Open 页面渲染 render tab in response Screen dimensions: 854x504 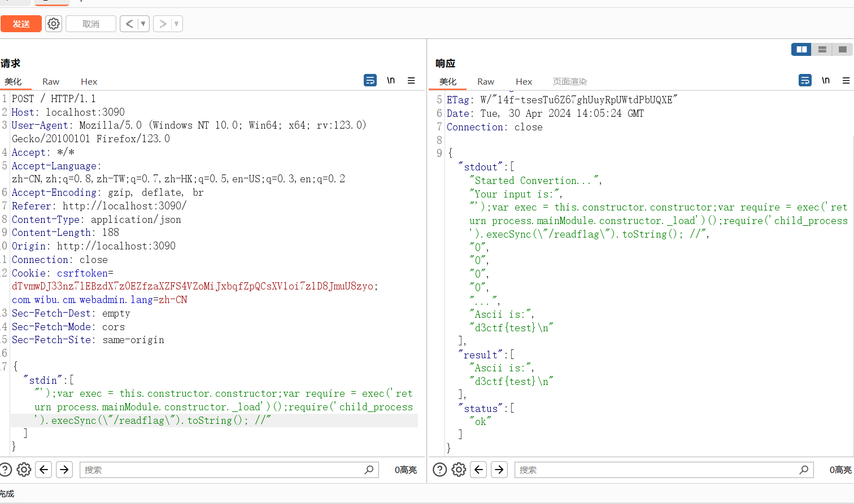pyautogui.click(x=570, y=82)
